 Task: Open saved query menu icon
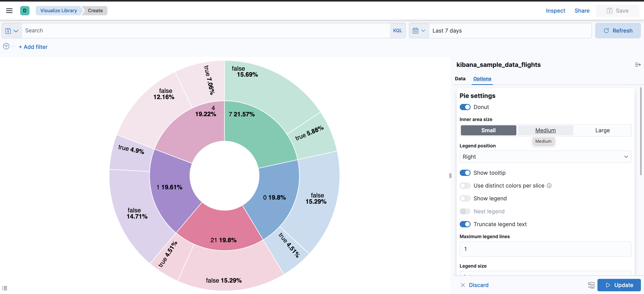pyautogui.click(x=12, y=31)
